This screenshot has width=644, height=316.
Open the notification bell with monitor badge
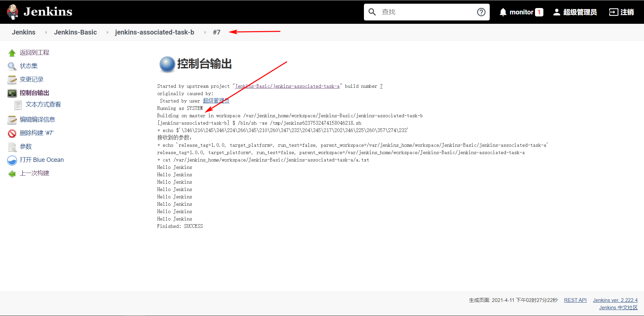pyautogui.click(x=503, y=12)
